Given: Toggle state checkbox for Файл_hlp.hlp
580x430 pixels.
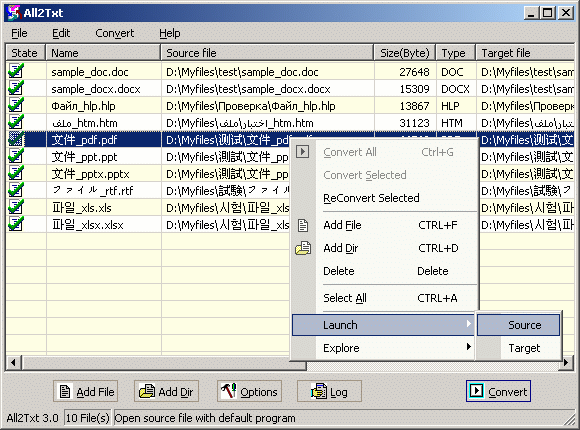Looking at the screenshot, I should (x=16, y=105).
